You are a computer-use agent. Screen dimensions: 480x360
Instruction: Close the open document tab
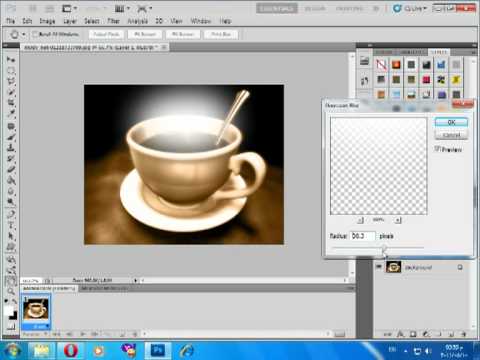pyautogui.click(x=164, y=47)
